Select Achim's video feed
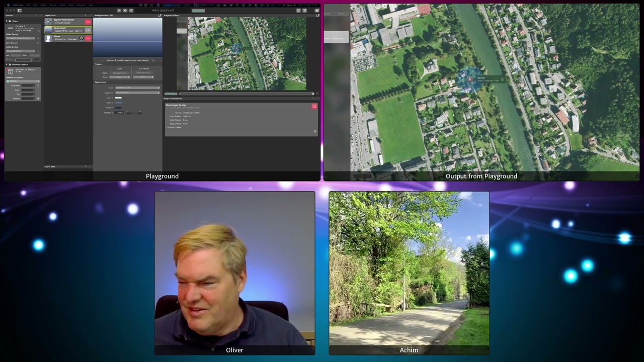 [409, 273]
